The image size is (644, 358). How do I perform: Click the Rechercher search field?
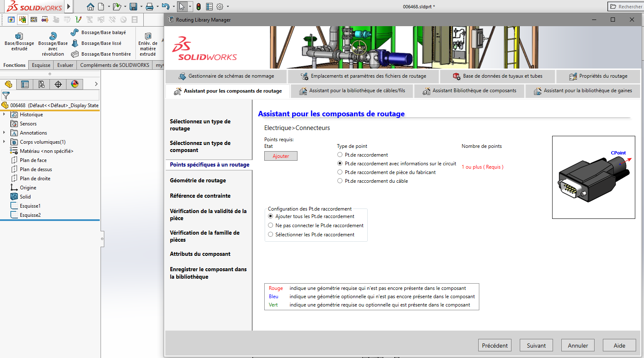[x=625, y=7]
